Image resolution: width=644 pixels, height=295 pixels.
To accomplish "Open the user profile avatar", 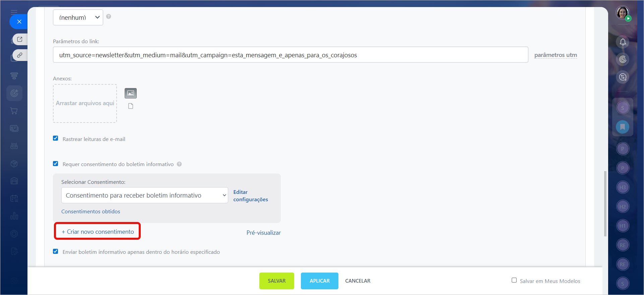I will tap(623, 13).
